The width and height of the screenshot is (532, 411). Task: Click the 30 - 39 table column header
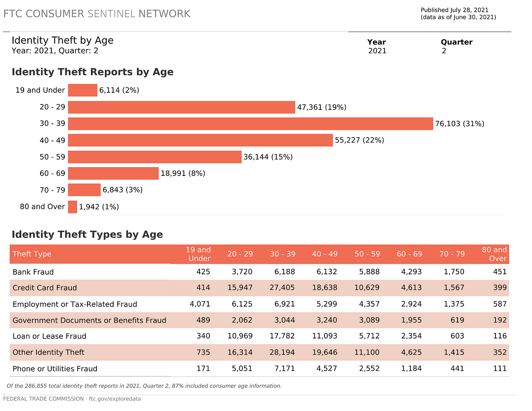point(283,254)
